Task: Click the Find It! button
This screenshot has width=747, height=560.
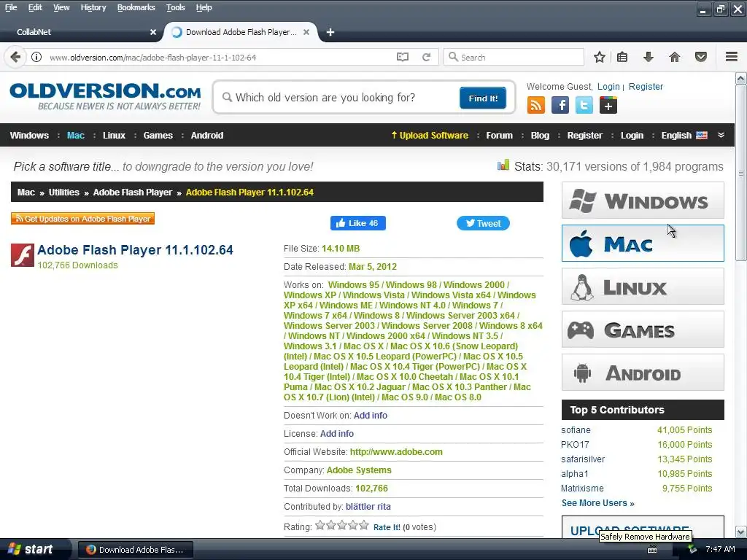Action: 483,98
